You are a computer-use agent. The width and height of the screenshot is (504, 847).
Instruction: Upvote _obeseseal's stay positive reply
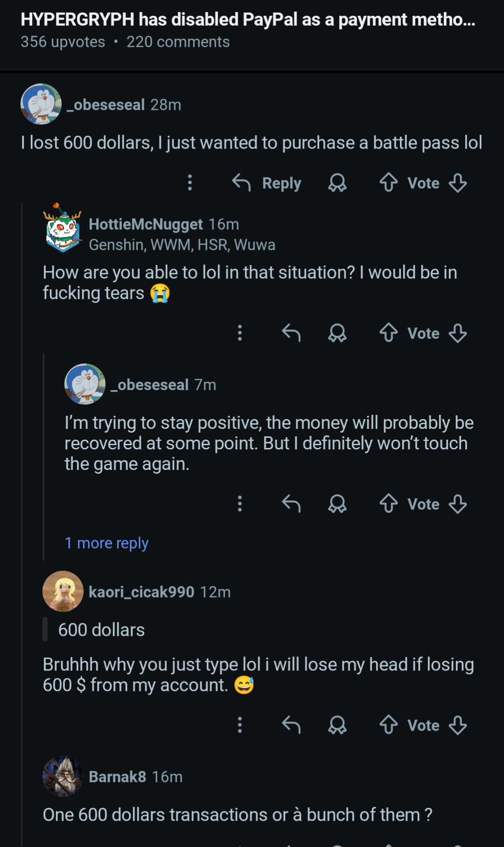(x=388, y=504)
